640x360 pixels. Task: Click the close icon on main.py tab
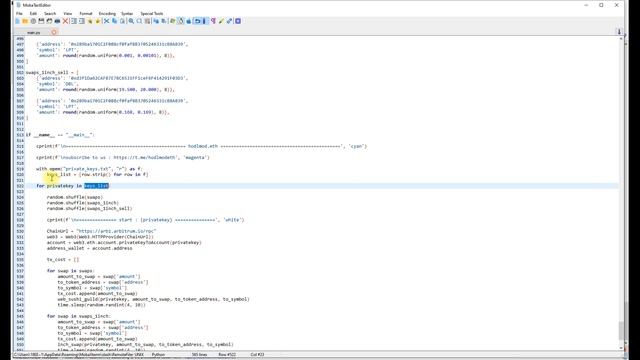point(54,32)
